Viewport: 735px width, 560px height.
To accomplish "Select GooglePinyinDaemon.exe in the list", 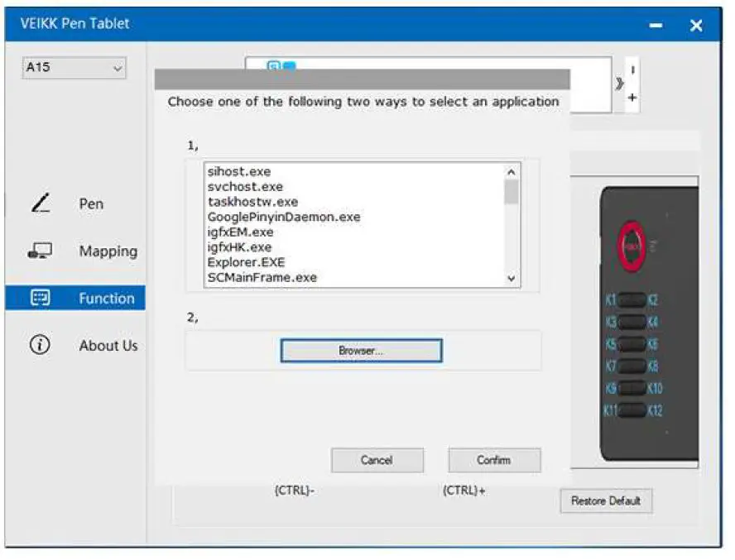I will pos(284,217).
